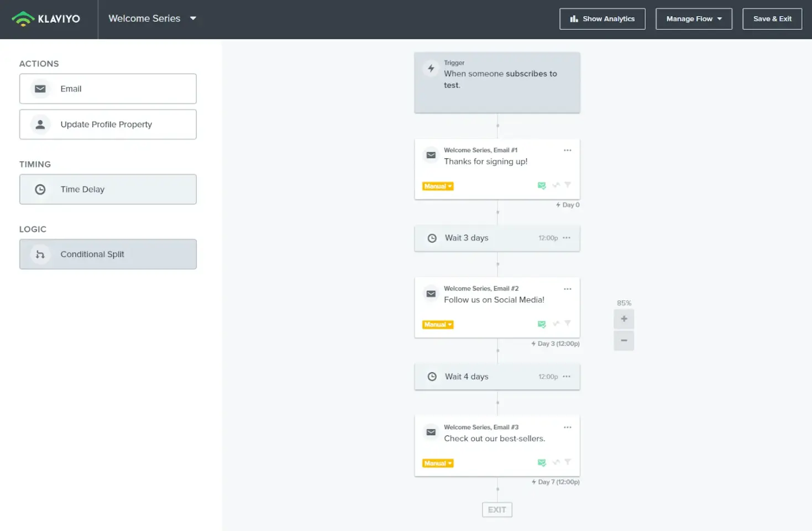The image size is (812, 531).
Task: Click the lightning bolt icon on the Trigger card
Action: click(431, 68)
